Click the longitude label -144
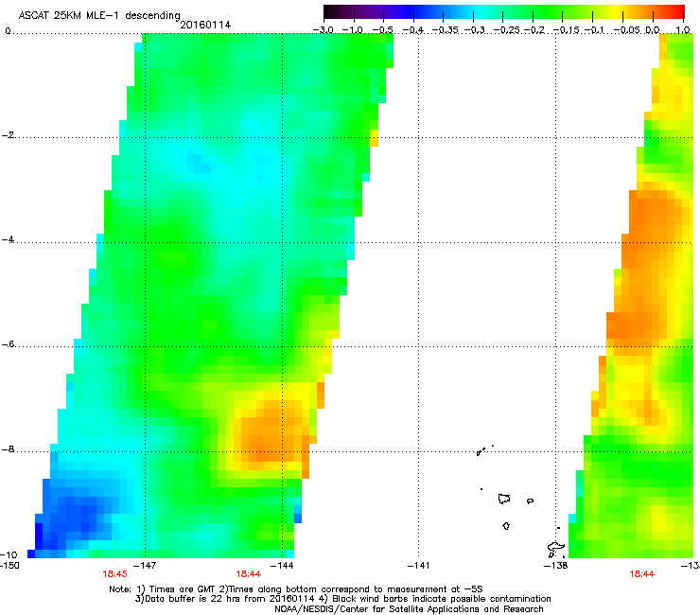The width and height of the screenshot is (700, 615). (x=282, y=566)
